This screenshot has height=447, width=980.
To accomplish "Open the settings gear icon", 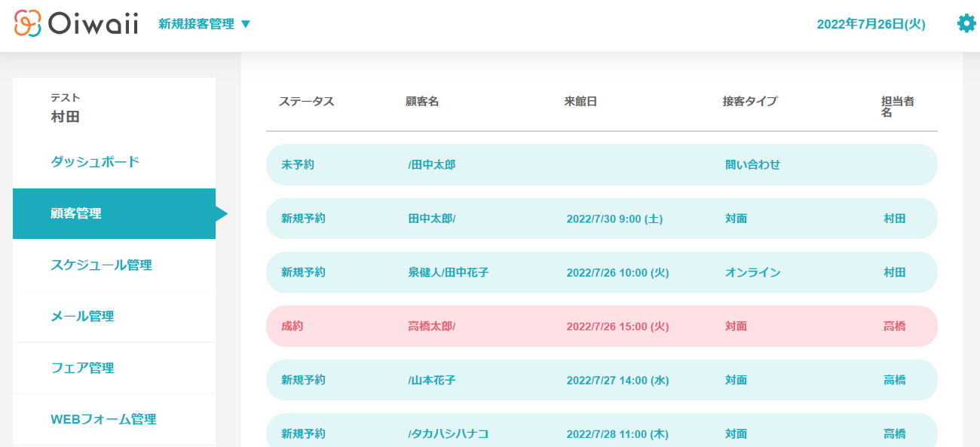I will tap(966, 23).
